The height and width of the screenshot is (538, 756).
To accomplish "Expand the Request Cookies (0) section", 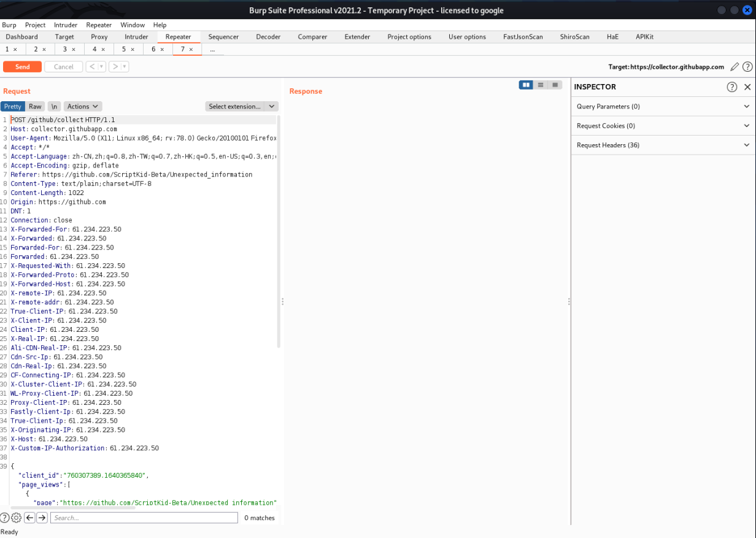I will pos(663,126).
